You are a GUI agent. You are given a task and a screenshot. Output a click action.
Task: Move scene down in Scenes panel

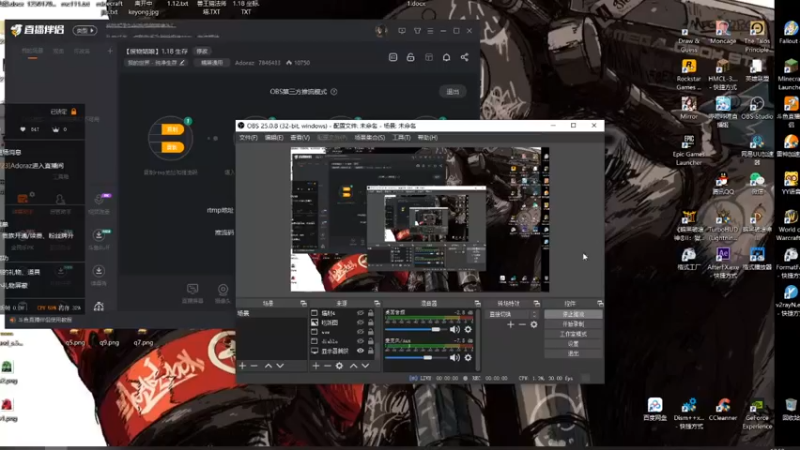click(280, 366)
